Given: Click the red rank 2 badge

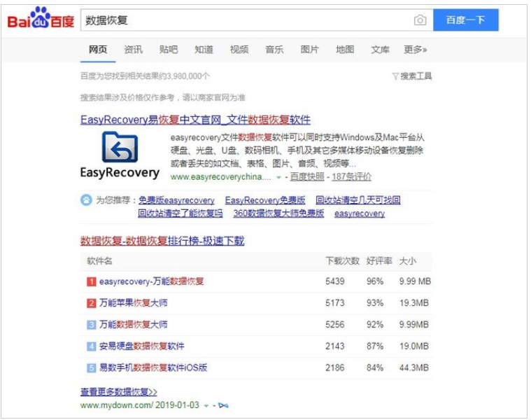Looking at the screenshot, I should pyautogui.click(x=91, y=303).
